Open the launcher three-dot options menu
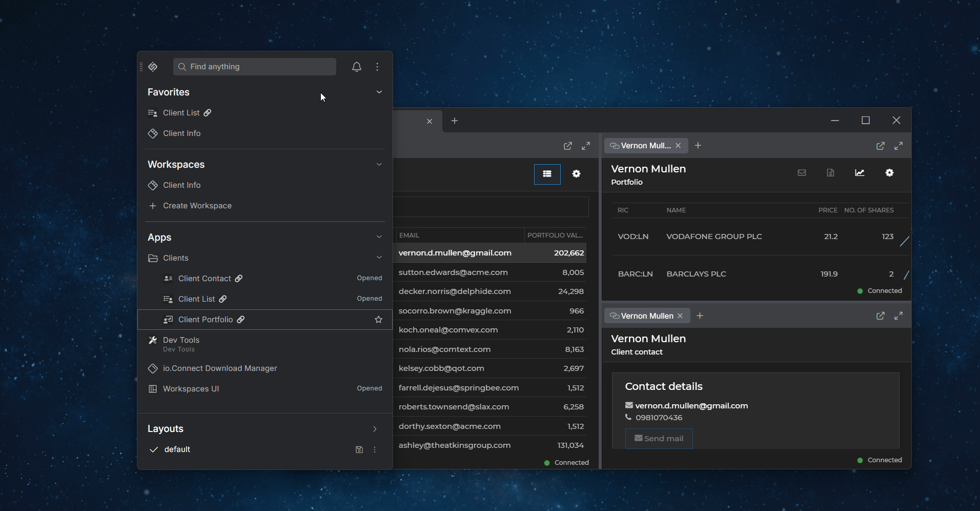Image resolution: width=980 pixels, height=511 pixels. [x=377, y=67]
